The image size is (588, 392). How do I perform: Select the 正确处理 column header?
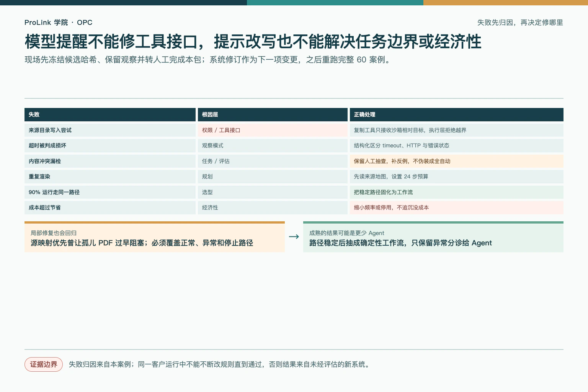coord(457,114)
